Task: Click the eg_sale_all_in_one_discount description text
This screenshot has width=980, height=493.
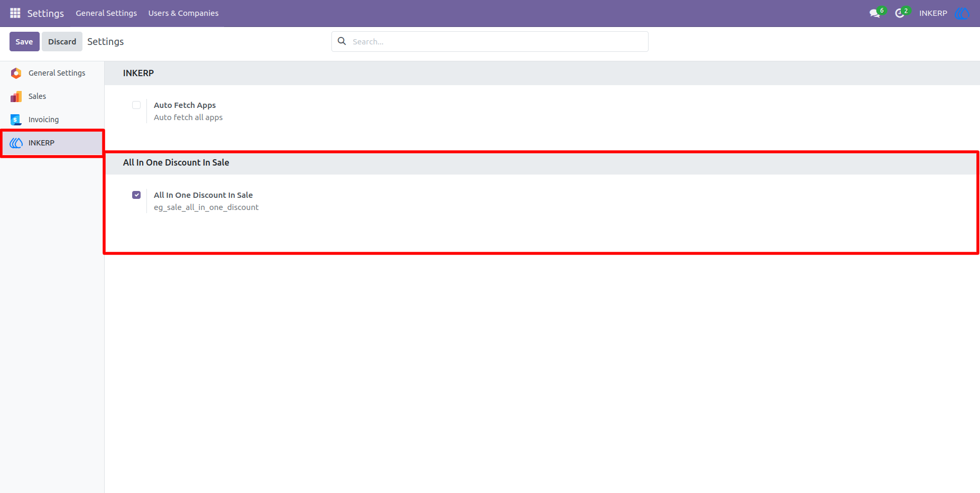Action: tap(206, 207)
